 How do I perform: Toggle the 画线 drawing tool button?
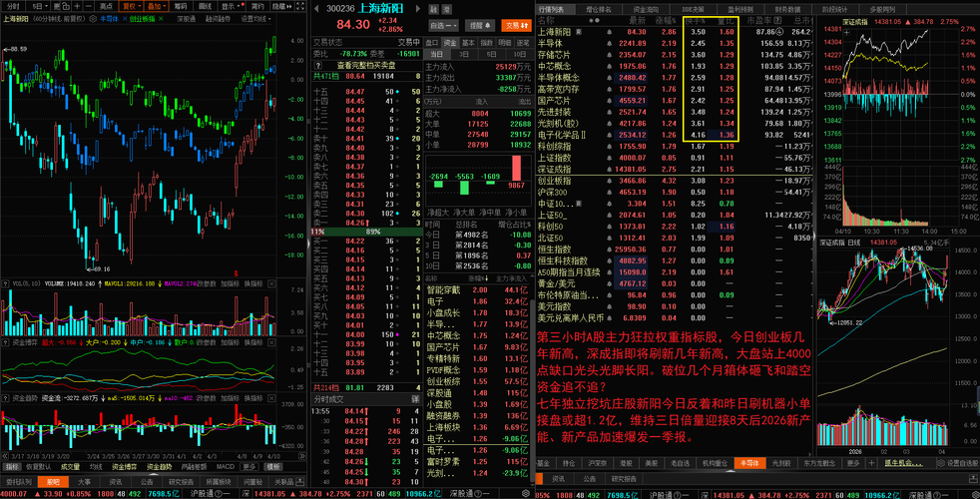pos(205,6)
